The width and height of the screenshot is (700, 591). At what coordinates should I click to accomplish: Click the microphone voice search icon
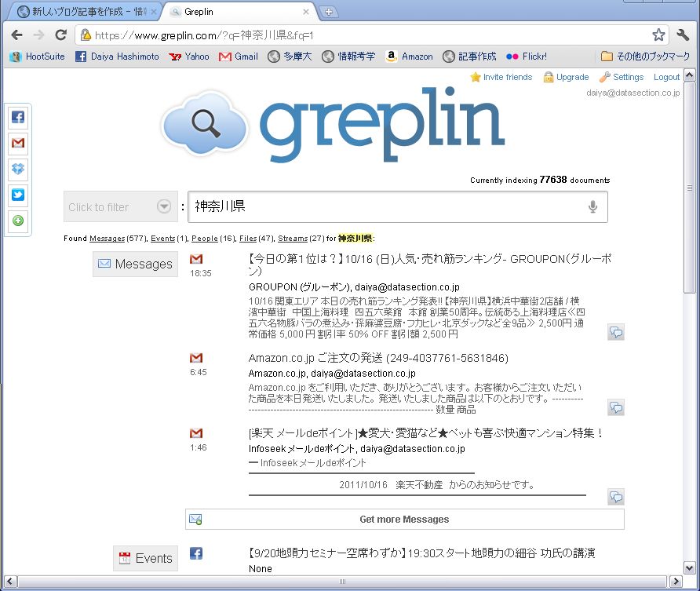pos(592,206)
